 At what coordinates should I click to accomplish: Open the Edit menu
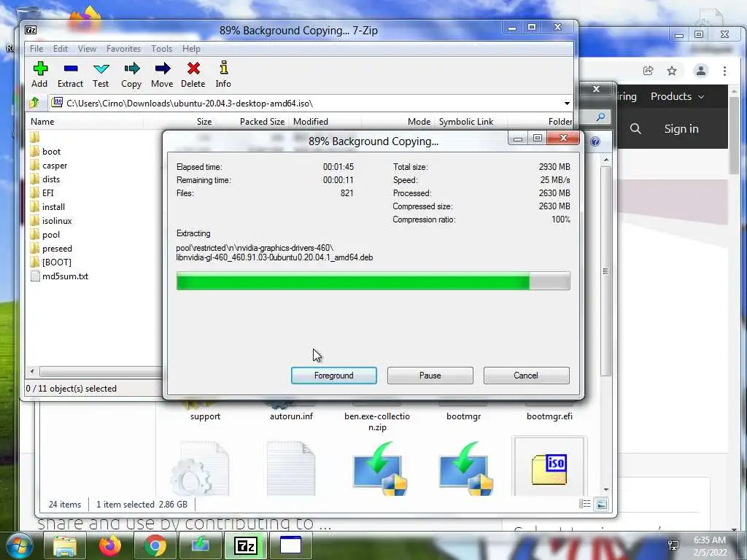[x=60, y=49]
